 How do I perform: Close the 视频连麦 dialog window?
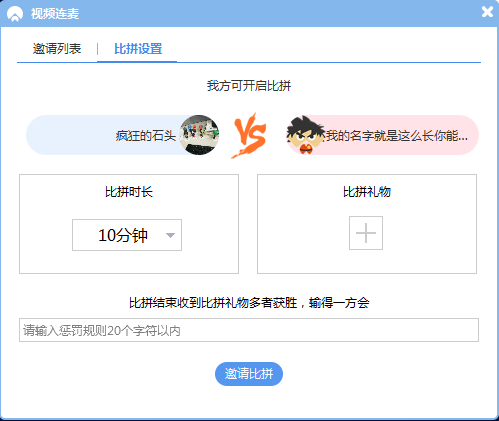487,12
